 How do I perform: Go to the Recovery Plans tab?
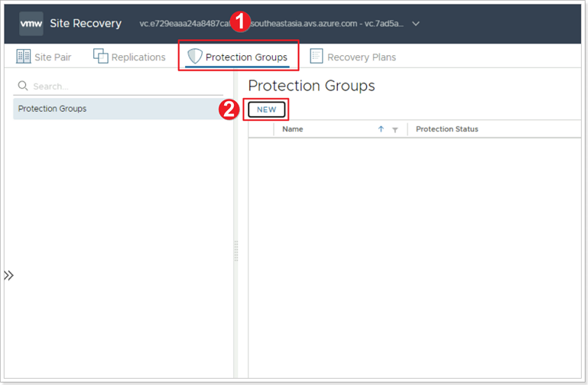pyautogui.click(x=352, y=57)
